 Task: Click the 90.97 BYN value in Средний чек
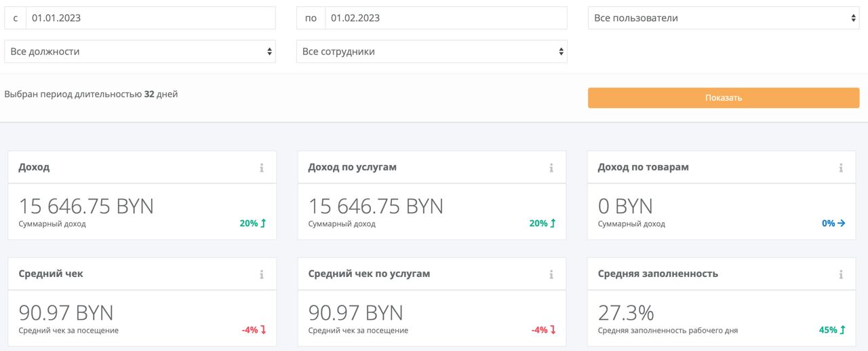pyautogui.click(x=66, y=313)
